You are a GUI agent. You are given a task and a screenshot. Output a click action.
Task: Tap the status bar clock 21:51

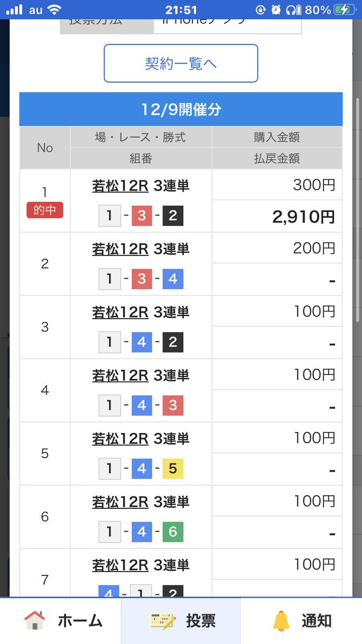tap(181, 10)
